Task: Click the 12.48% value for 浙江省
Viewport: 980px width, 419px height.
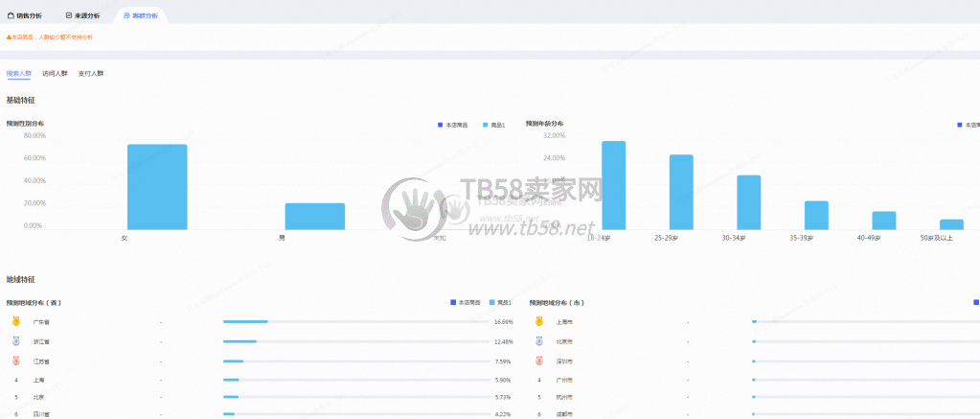Action: coord(503,341)
